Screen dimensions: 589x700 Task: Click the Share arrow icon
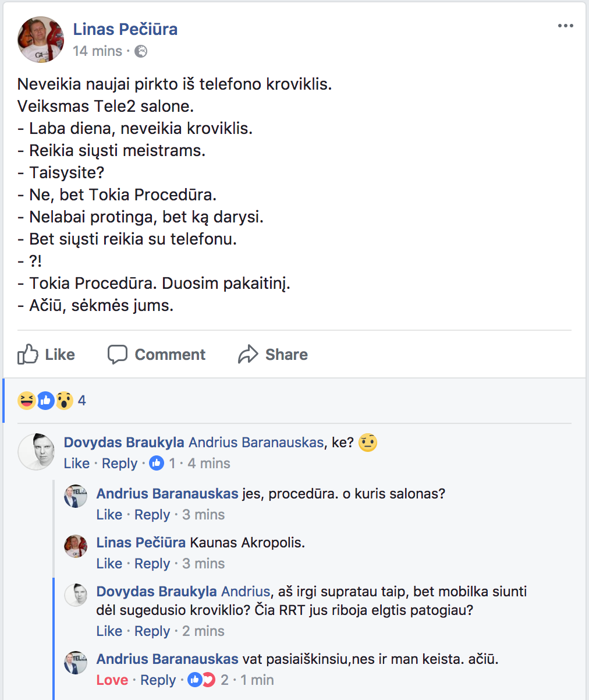tap(248, 354)
